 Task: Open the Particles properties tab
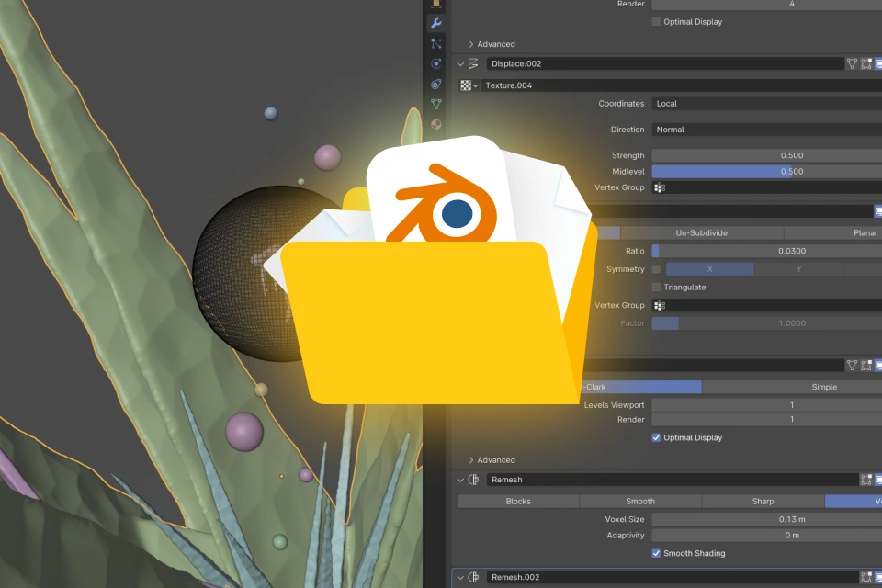pos(435,43)
